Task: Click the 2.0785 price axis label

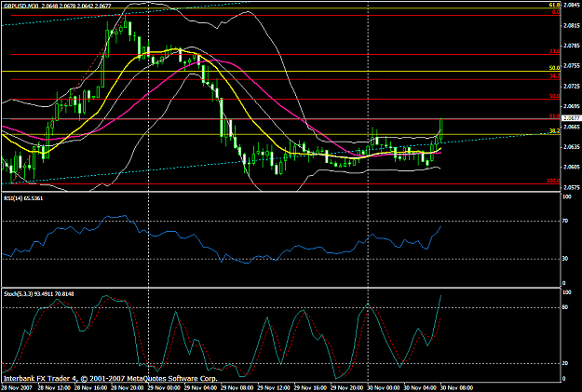Action: tap(572, 46)
